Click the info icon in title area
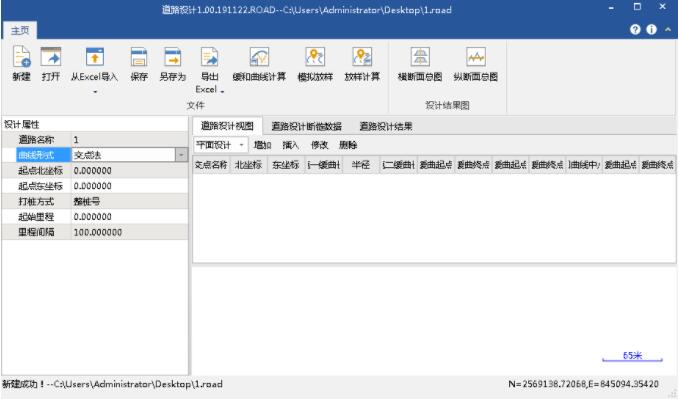This screenshot has height=399, width=678. click(x=651, y=29)
